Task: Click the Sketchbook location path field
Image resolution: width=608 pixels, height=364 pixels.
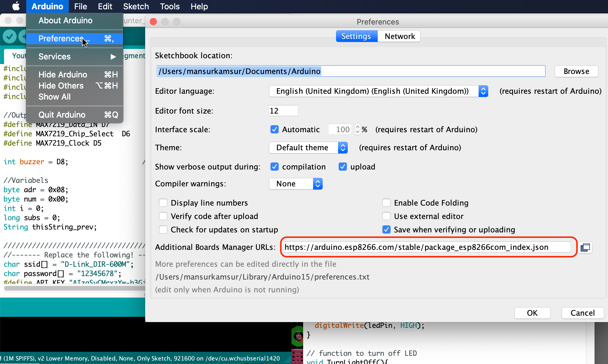Action: click(351, 71)
